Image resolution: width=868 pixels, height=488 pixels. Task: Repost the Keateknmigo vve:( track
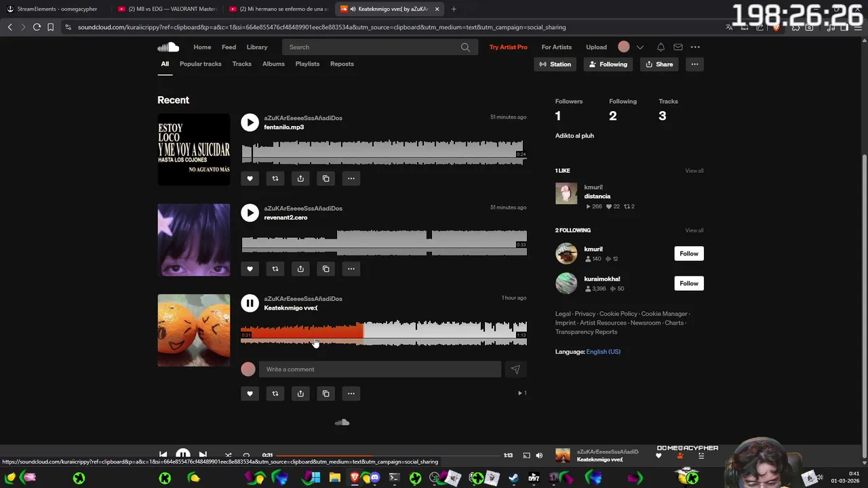point(275,393)
